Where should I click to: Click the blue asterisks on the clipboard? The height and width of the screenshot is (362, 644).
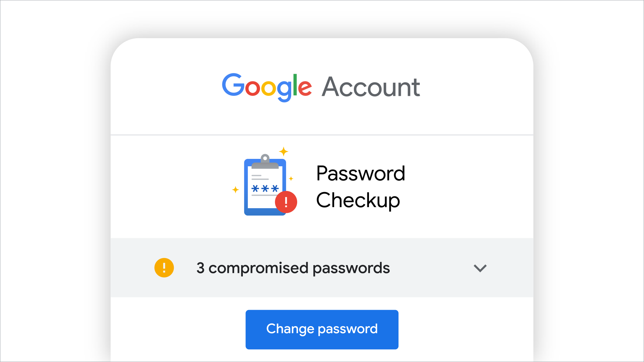click(265, 188)
